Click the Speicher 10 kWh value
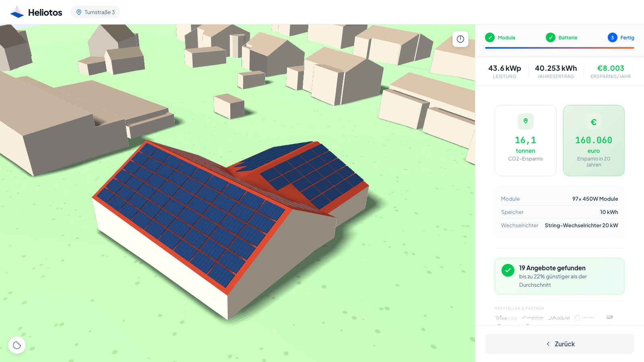Image resolution: width=644 pixels, height=362 pixels. [x=609, y=212]
